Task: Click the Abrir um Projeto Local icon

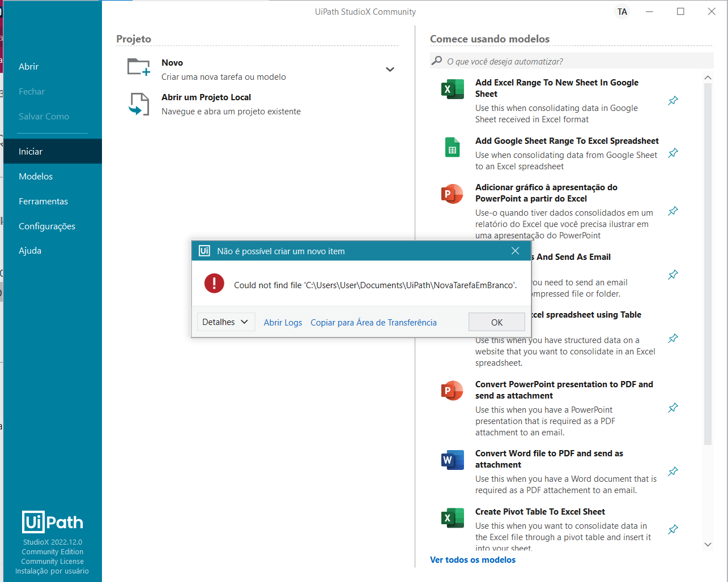Action: pyautogui.click(x=139, y=104)
